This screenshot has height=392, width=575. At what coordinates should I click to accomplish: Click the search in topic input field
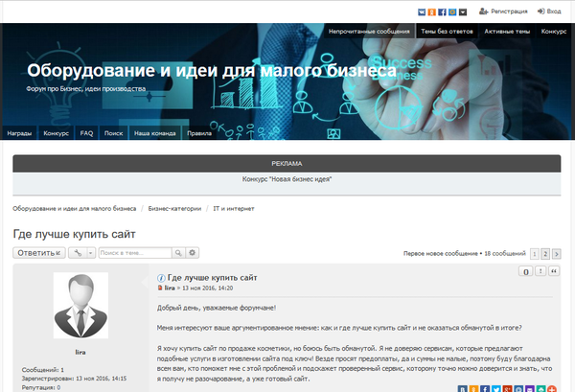pos(134,252)
